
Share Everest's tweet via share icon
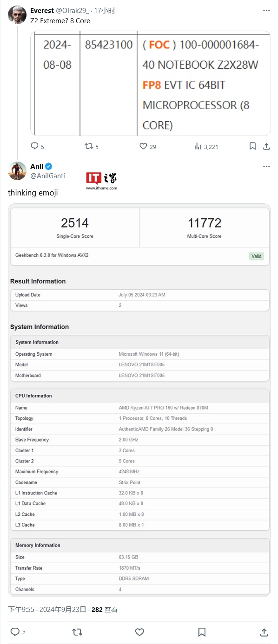(x=266, y=146)
